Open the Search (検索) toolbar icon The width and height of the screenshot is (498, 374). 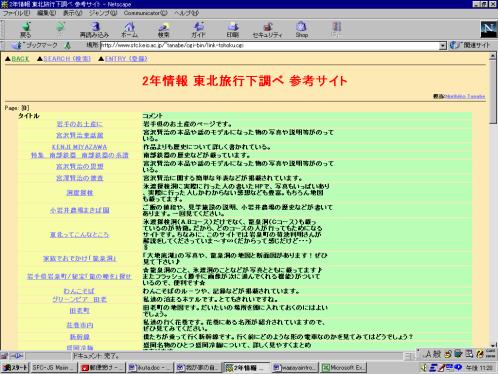coord(163,29)
